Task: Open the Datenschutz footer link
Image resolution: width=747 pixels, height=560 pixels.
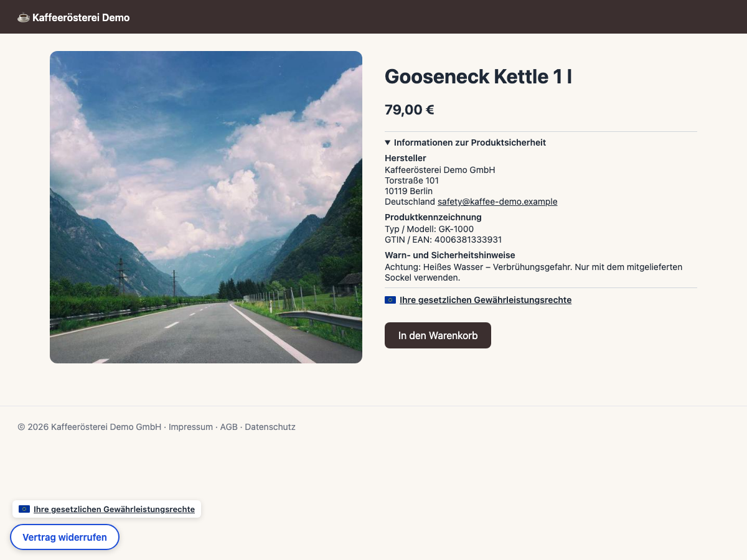Action: (x=270, y=427)
